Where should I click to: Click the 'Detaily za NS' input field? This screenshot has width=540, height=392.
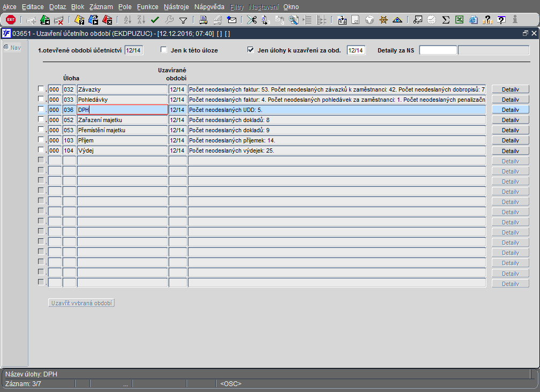click(438, 50)
